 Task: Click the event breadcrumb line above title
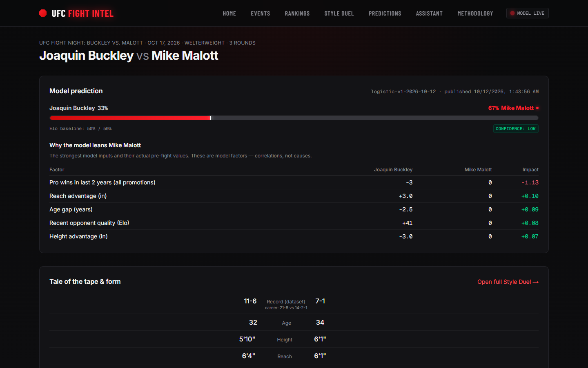point(147,43)
